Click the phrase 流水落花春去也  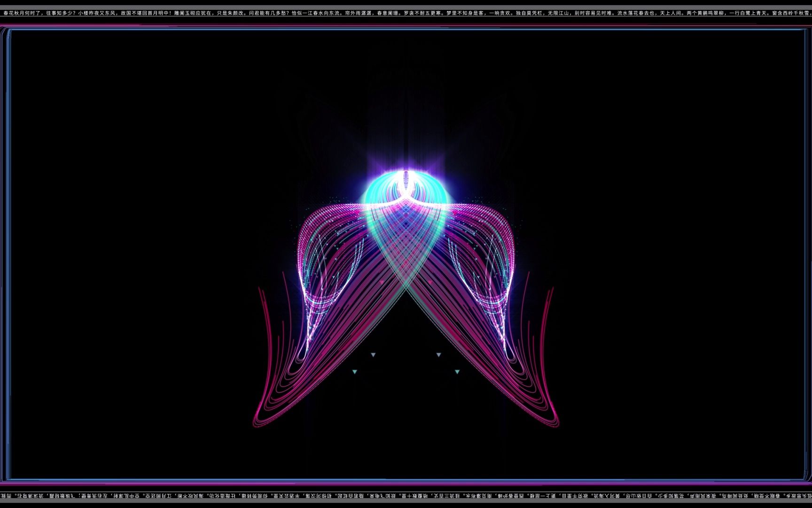point(636,13)
